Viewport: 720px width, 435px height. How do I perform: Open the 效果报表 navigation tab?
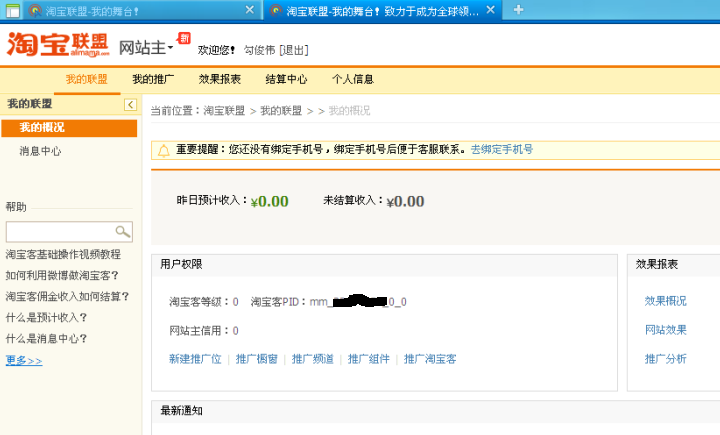click(219, 79)
